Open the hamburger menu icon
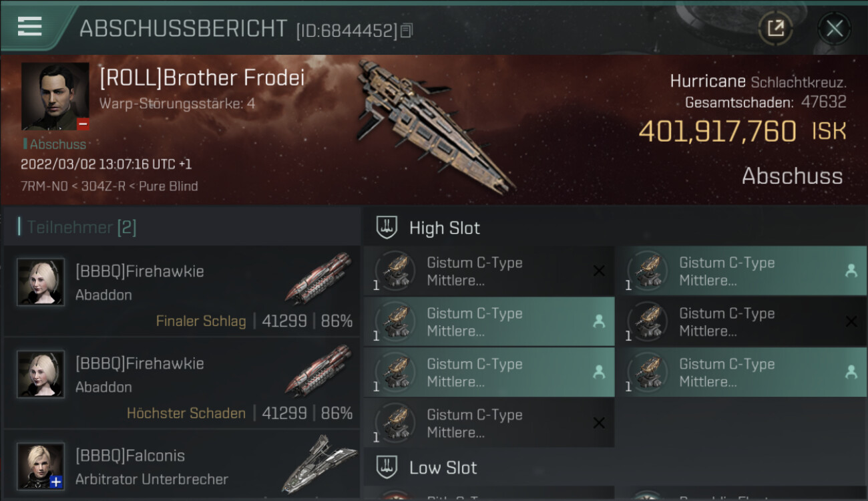Image resolution: width=868 pixels, height=501 pixels. point(30,26)
